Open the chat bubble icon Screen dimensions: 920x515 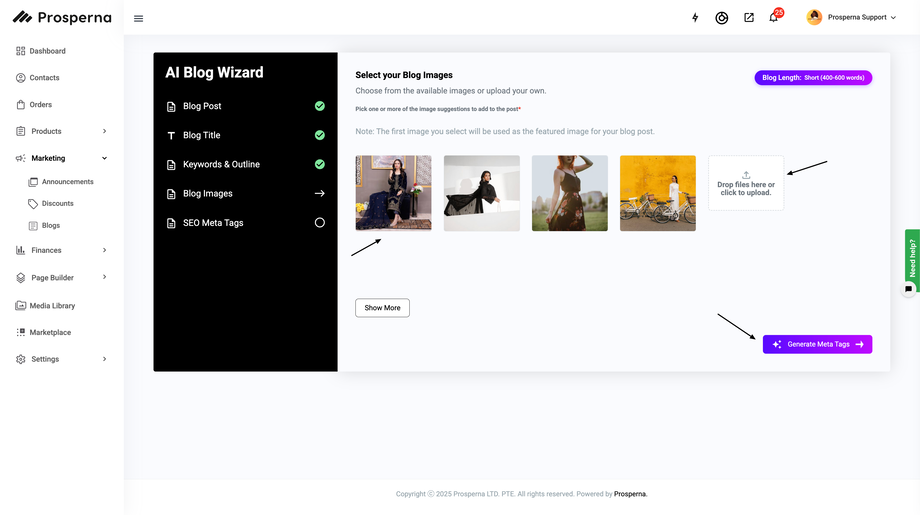coord(909,289)
